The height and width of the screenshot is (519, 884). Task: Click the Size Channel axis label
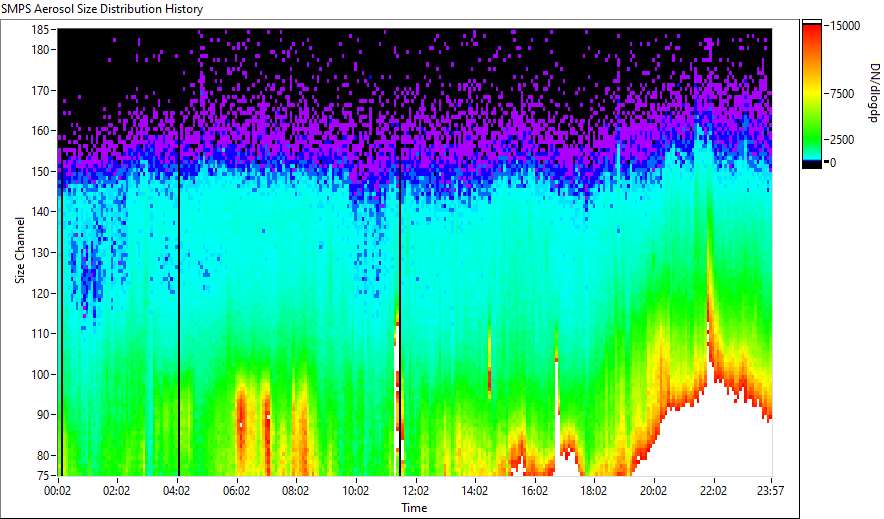tap(20, 250)
